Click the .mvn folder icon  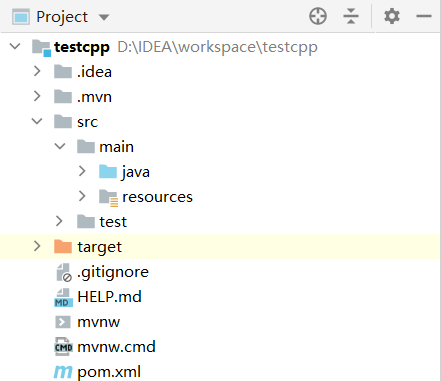63,96
